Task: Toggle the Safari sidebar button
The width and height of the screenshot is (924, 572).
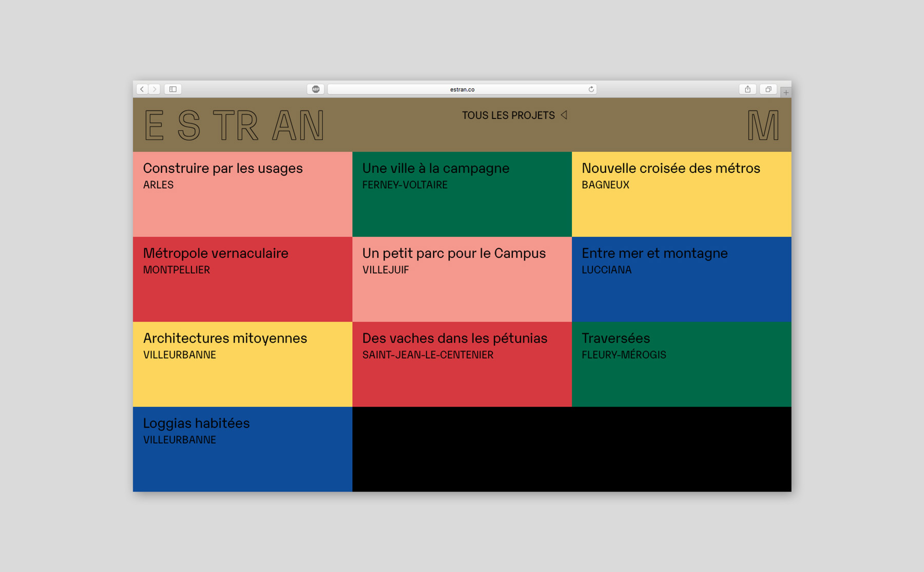Action: 173,89
